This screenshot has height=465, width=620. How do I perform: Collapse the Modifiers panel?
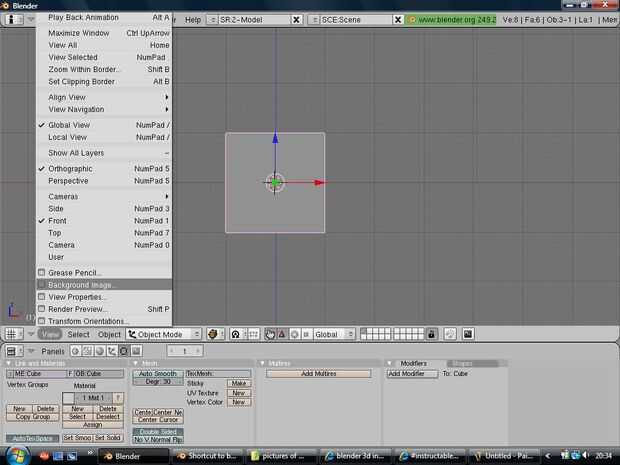tap(390, 363)
